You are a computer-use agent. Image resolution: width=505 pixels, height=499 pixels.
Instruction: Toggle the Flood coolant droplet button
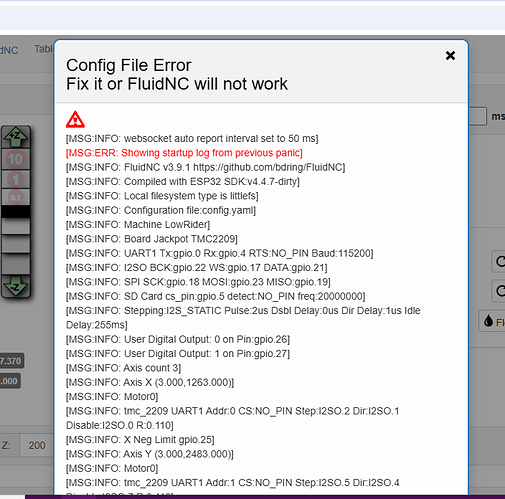(492, 321)
